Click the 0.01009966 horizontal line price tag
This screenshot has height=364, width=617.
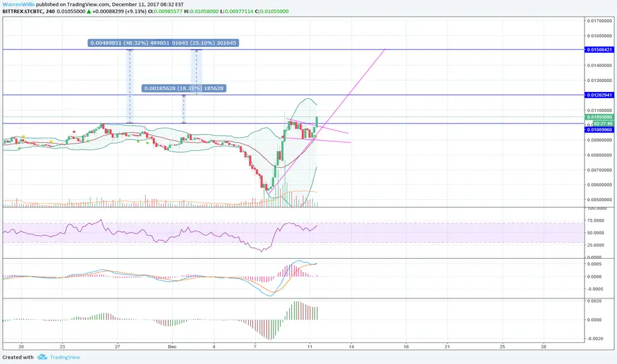pyautogui.click(x=599, y=130)
